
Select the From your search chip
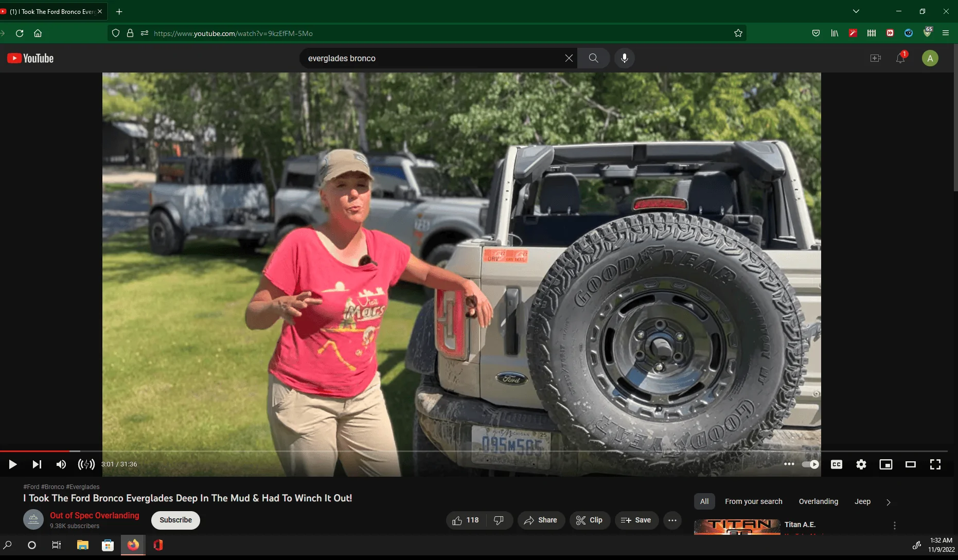pyautogui.click(x=753, y=501)
